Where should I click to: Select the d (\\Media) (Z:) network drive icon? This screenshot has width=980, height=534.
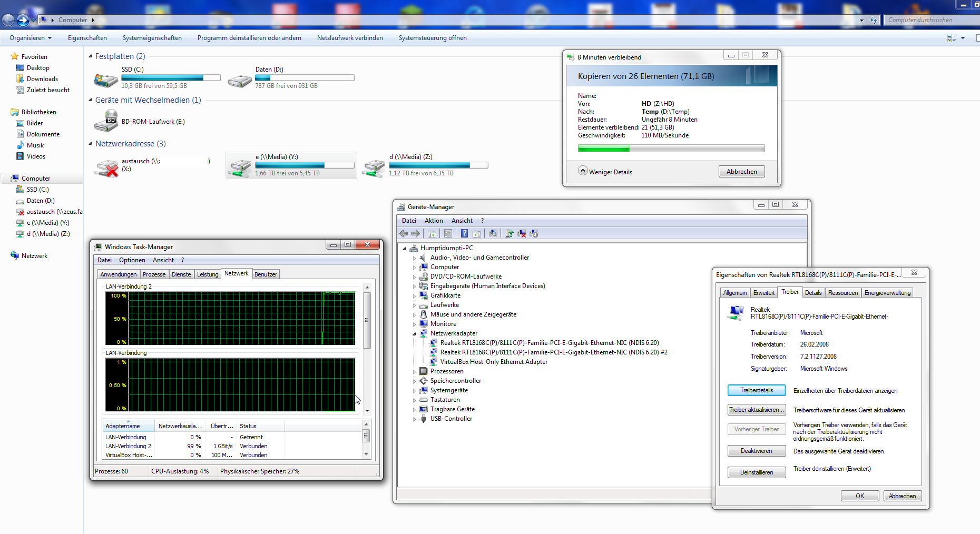coord(374,168)
